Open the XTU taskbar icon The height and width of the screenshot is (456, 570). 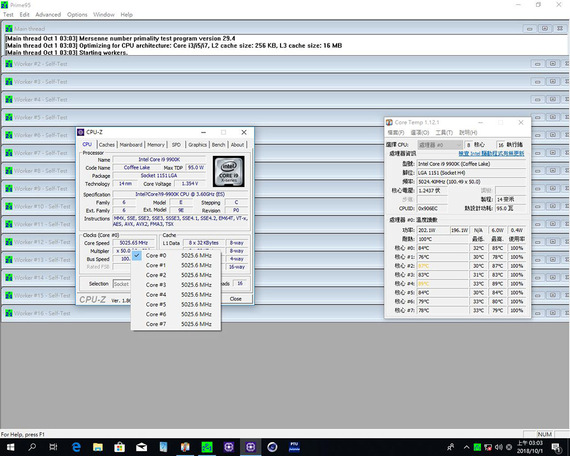294,447
